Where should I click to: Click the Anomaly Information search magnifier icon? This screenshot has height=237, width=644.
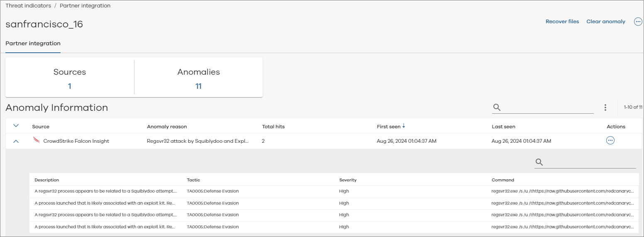tap(497, 108)
